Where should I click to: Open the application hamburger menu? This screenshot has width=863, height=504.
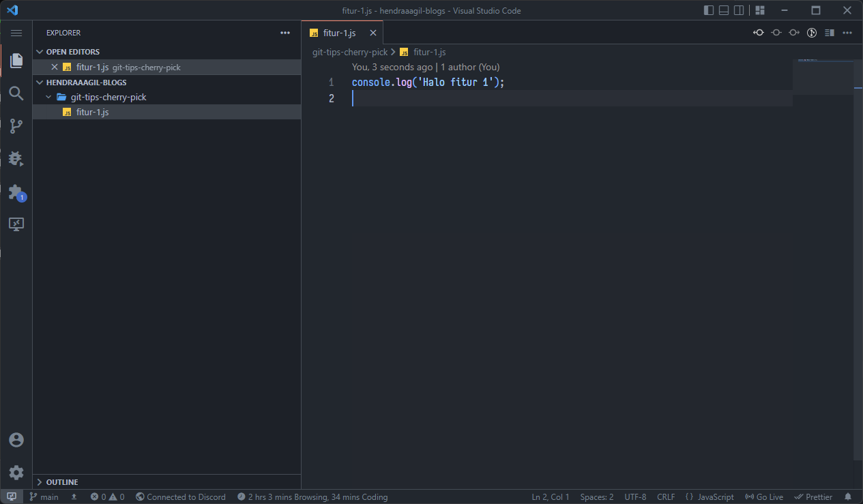[16, 32]
